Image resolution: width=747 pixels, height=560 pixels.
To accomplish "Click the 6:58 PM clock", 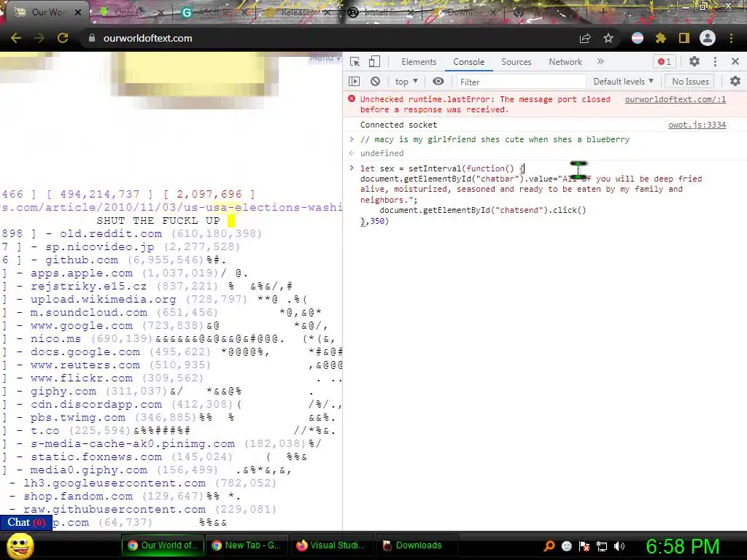I will (x=682, y=546).
